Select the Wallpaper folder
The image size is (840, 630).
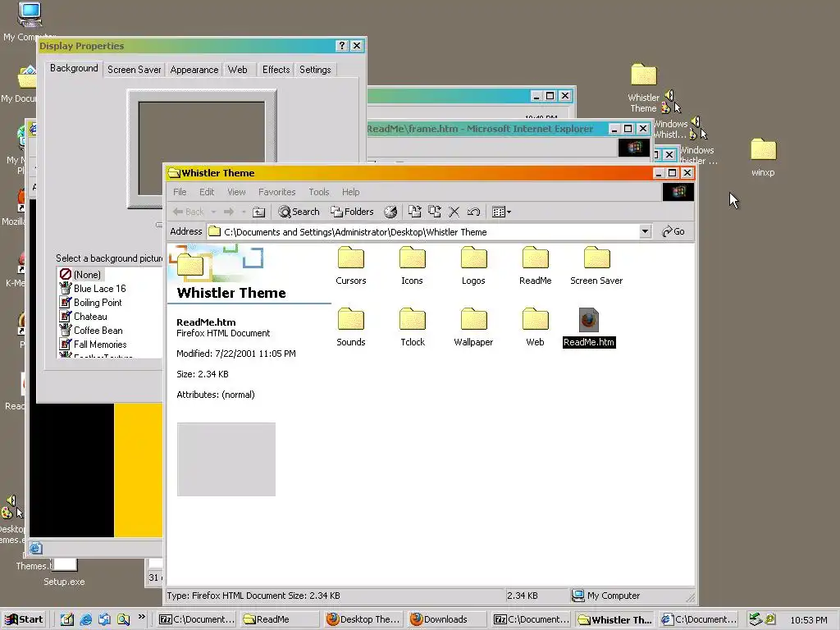click(473, 327)
